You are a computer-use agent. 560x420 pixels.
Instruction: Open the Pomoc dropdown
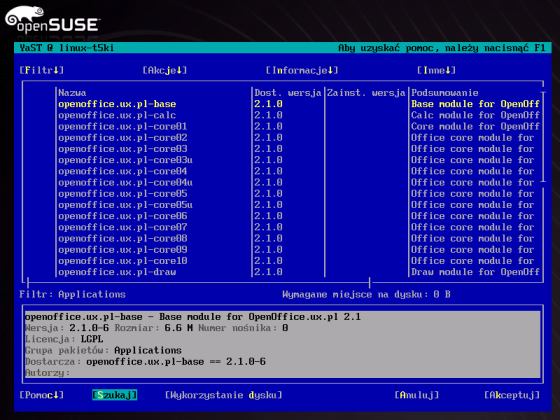pyautogui.click(x=42, y=395)
